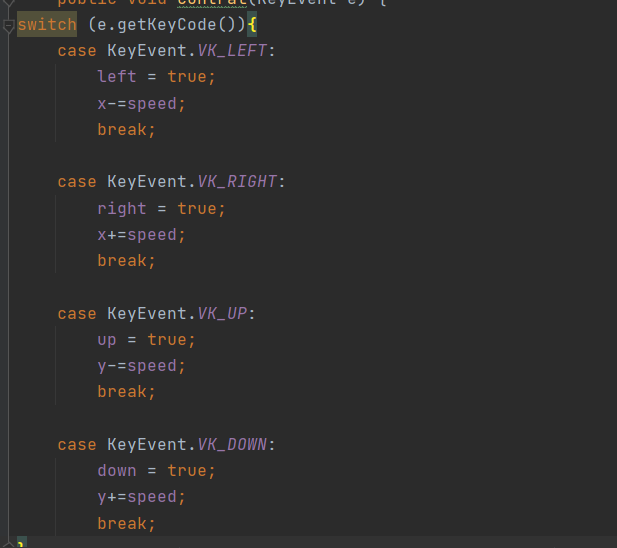617x548 pixels.
Task: Place cursor on left = true; line
Action: pyautogui.click(x=156, y=77)
